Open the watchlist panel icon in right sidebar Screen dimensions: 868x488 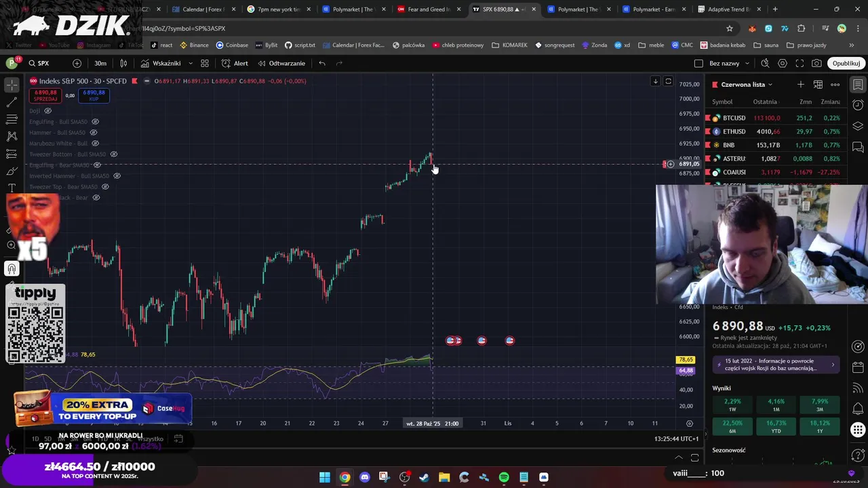point(858,85)
